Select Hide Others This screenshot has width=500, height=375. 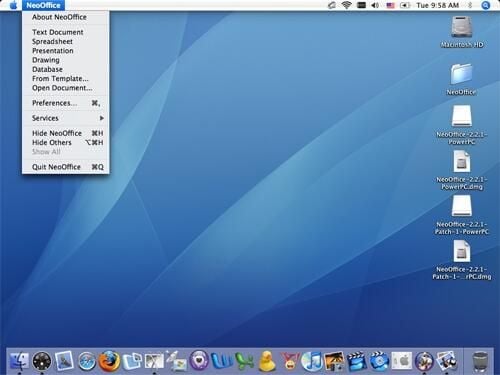point(66,143)
